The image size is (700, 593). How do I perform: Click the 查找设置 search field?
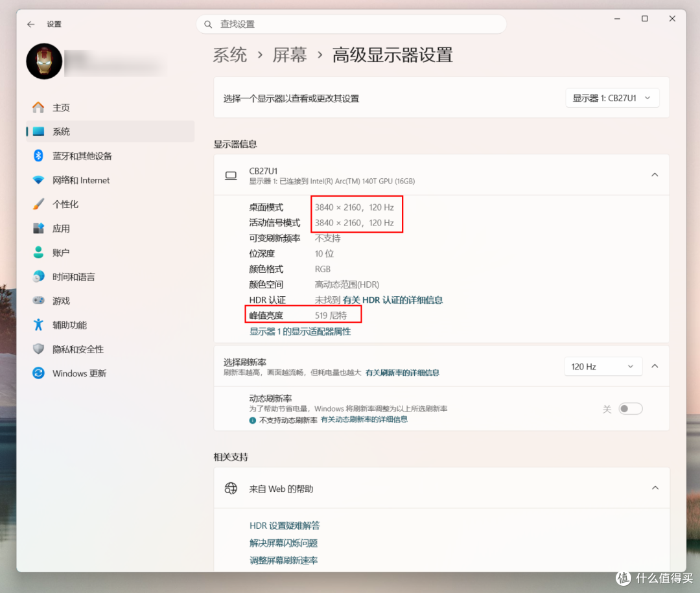coord(351,24)
